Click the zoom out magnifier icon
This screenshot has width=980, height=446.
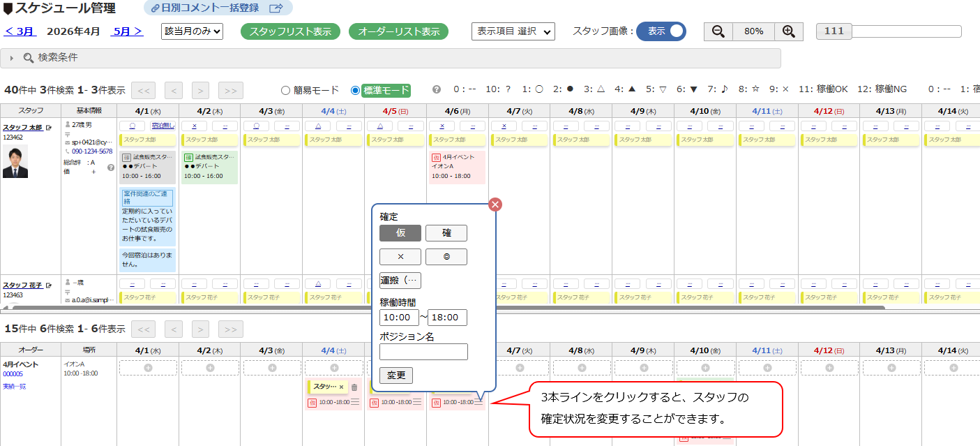[x=718, y=31]
